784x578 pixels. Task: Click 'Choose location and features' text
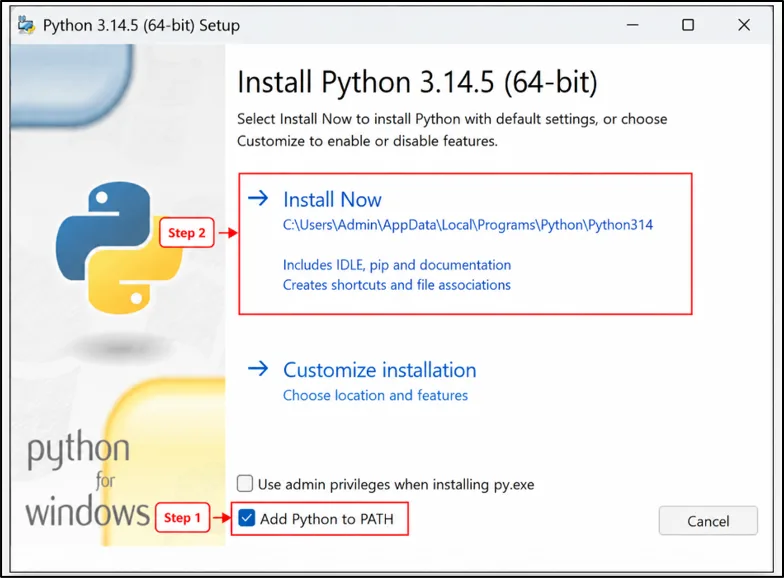tap(376, 396)
